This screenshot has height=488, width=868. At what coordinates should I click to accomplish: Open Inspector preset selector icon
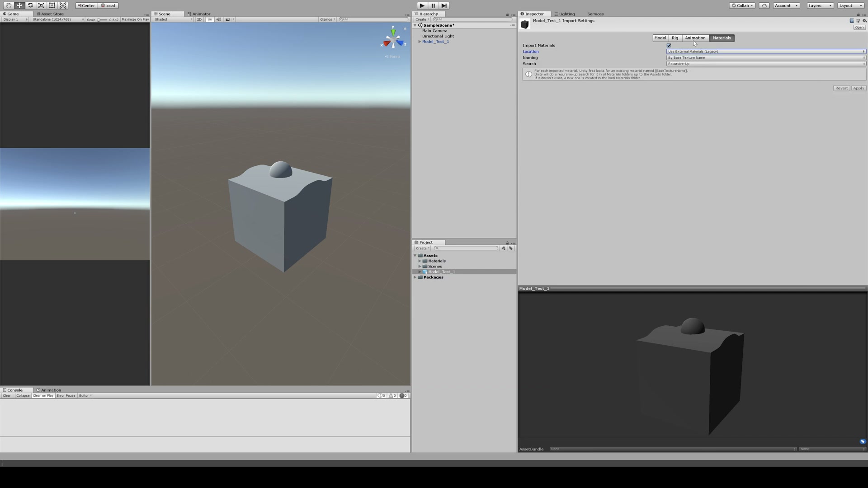pos(858,21)
